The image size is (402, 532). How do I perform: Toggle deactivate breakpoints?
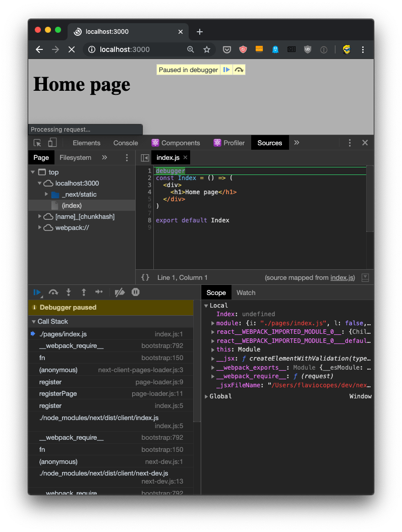tap(120, 292)
